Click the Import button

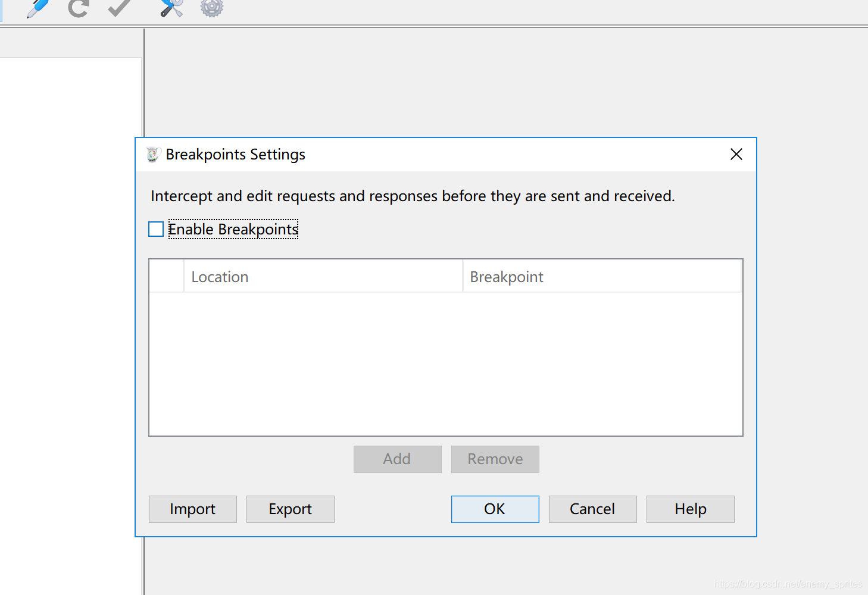tap(193, 509)
